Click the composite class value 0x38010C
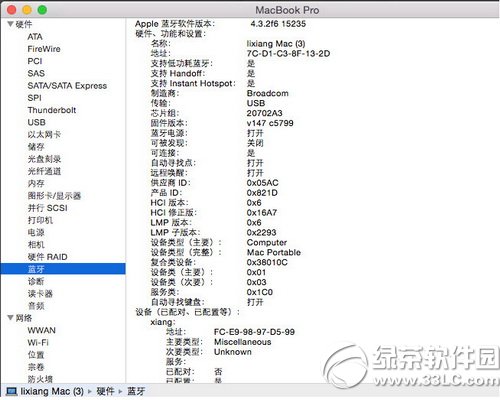The width and height of the screenshot is (500, 400). tap(267, 262)
